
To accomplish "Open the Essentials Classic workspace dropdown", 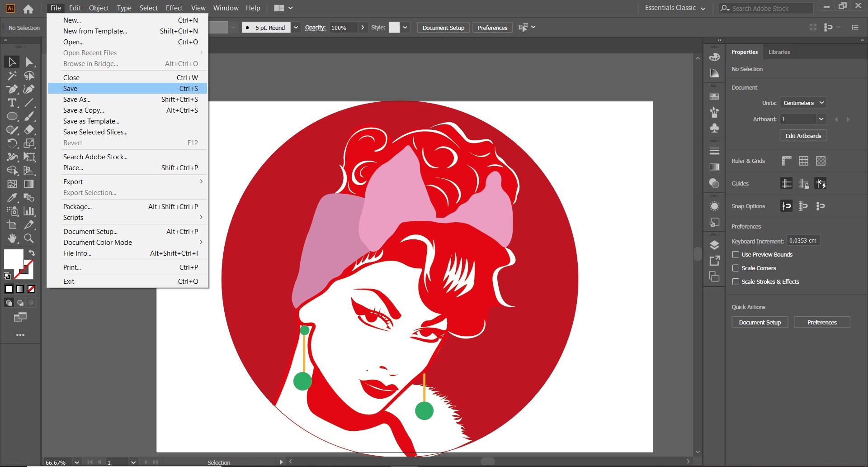I will [675, 8].
